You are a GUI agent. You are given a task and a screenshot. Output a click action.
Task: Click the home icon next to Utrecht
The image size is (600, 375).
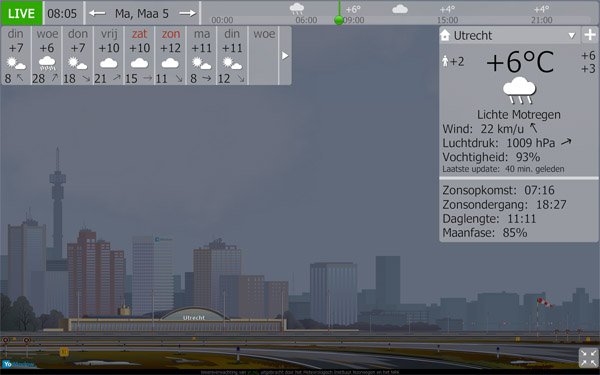point(445,35)
